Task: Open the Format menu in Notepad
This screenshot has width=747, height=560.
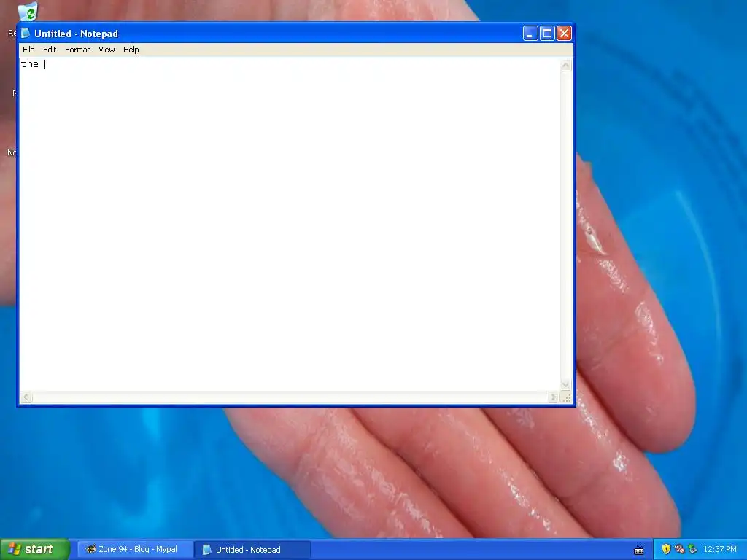Action: coord(77,50)
